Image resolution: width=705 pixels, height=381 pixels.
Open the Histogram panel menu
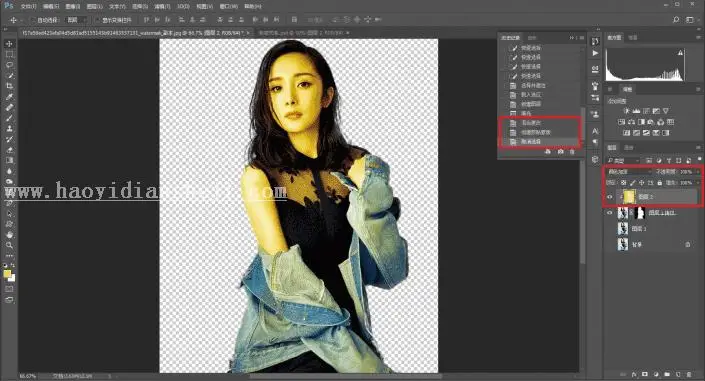tap(698, 38)
